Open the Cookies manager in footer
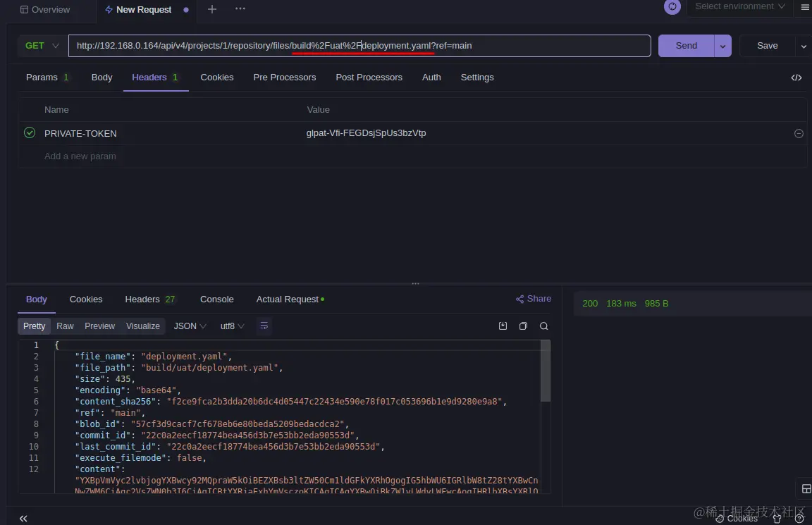This screenshot has width=812, height=525. coord(737,518)
